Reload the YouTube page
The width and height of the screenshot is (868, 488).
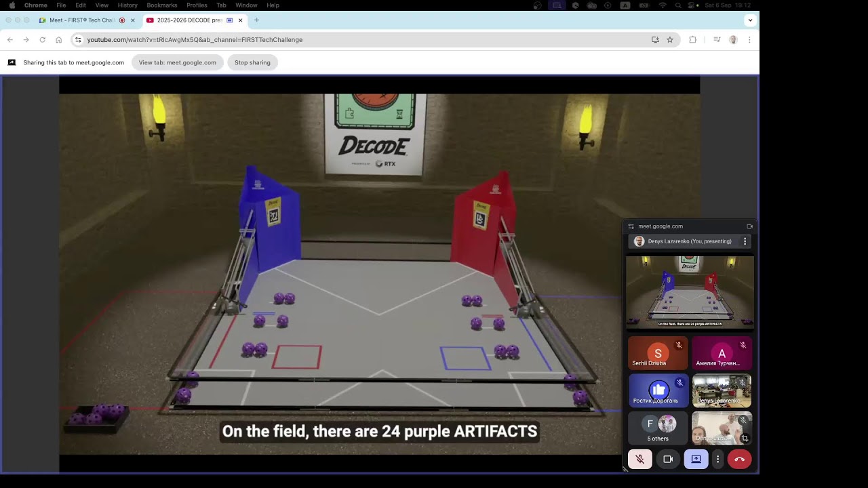tap(43, 40)
